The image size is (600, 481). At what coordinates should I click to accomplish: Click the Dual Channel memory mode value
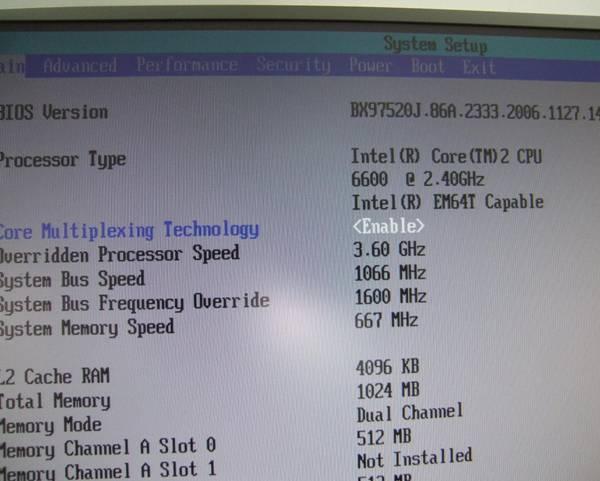click(410, 412)
